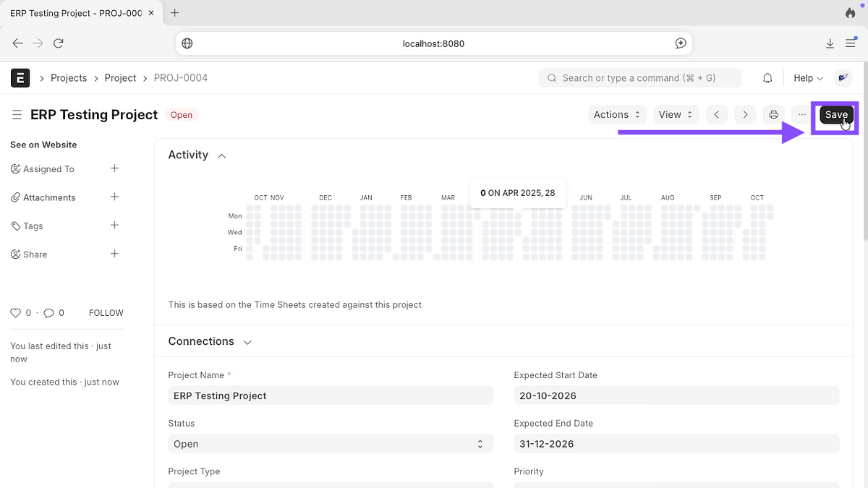Open the Actions dropdown
The width and height of the screenshot is (868, 488).
point(616,114)
